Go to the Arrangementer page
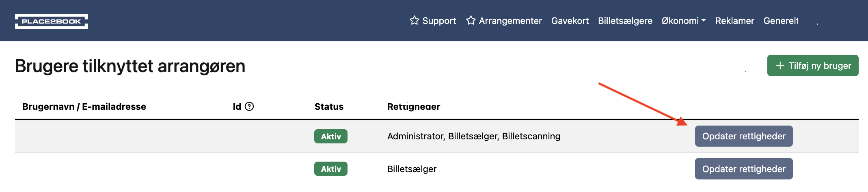 coord(510,21)
